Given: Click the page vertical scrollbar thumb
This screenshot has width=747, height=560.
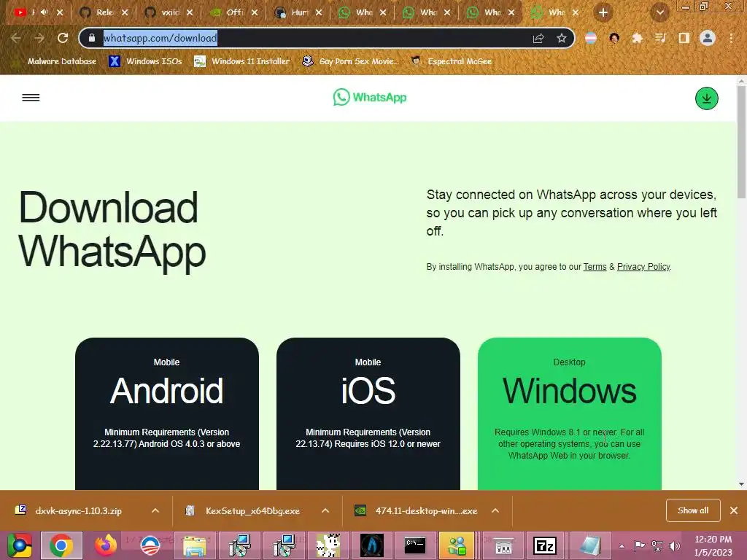Looking at the screenshot, I should tap(741, 143).
